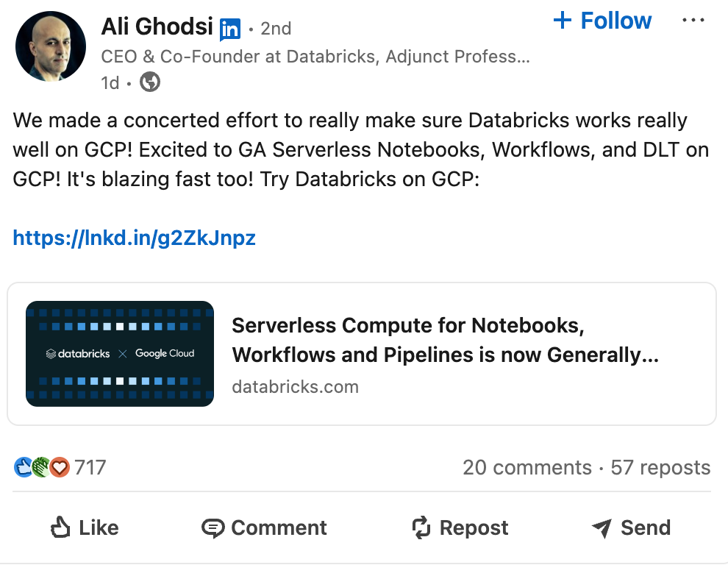728x565 pixels.
Task: Click the Databricks x Google Cloud preview image
Action: coord(119,353)
